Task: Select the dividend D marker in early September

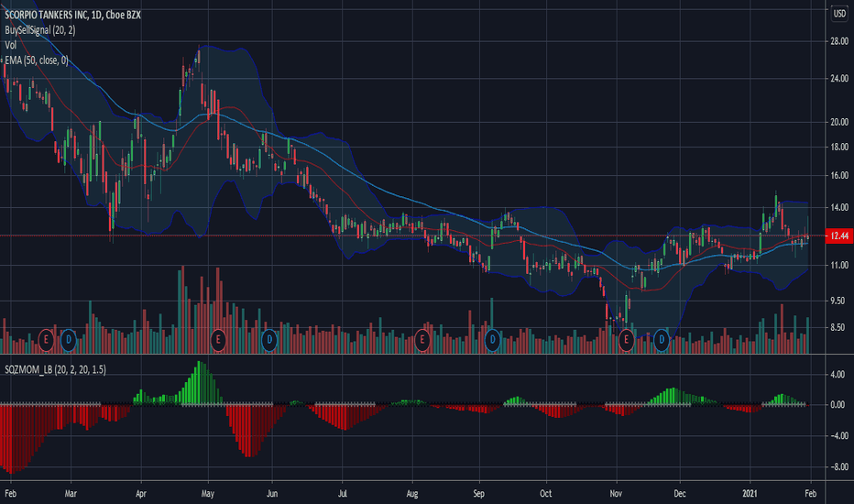Action: pos(492,340)
